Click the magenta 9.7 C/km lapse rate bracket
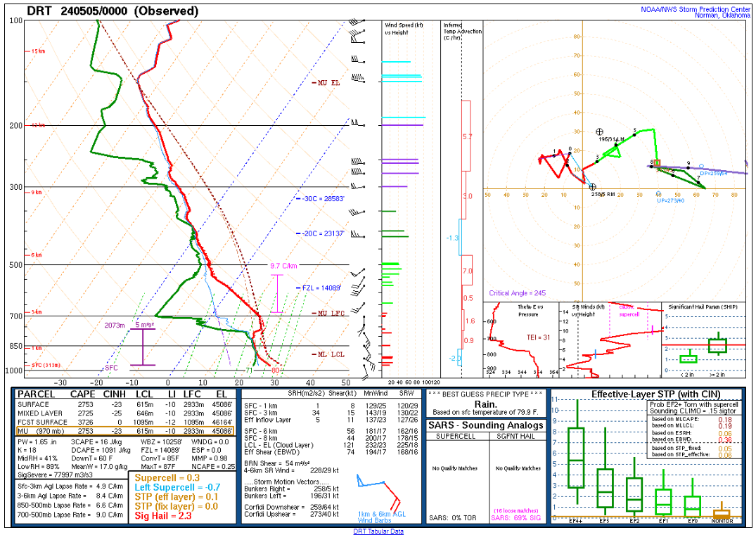Screen dimensions: 756x535 pyautogui.click(x=278, y=293)
